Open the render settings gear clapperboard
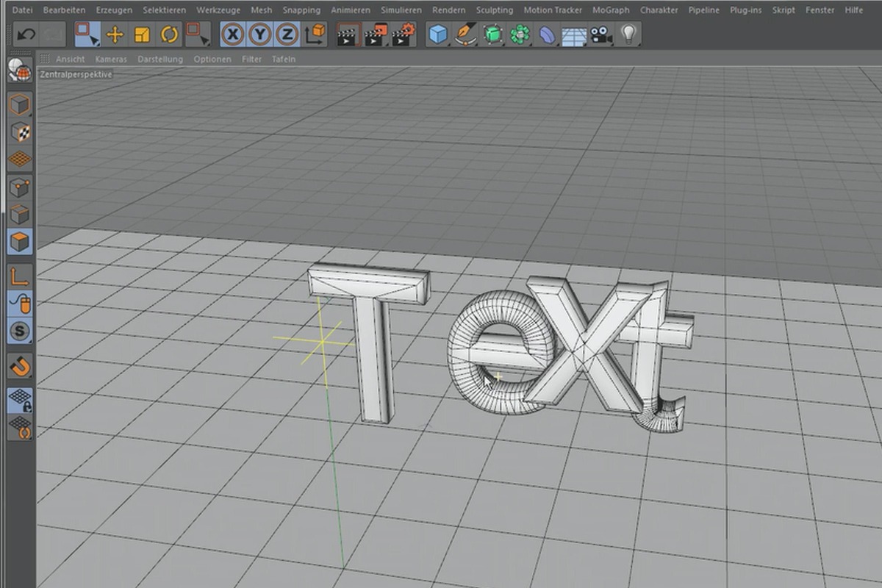The image size is (882, 588). [x=404, y=34]
